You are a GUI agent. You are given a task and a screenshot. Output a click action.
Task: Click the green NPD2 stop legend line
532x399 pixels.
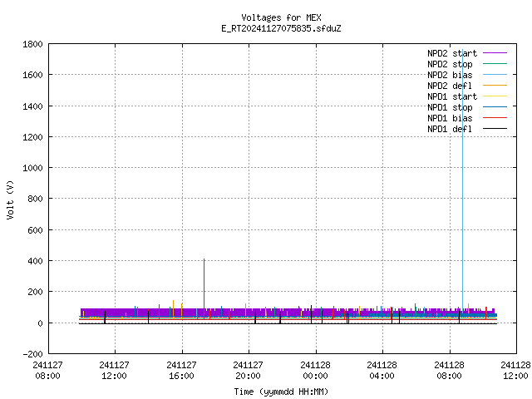(495, 64)
